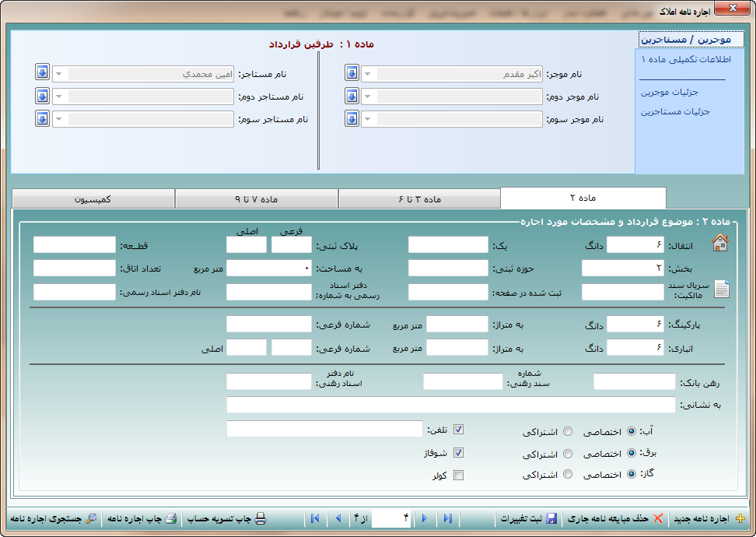756x537 pixels.
Task: Click the house icon beside انتقال
Action: click(x=720, y=244)
